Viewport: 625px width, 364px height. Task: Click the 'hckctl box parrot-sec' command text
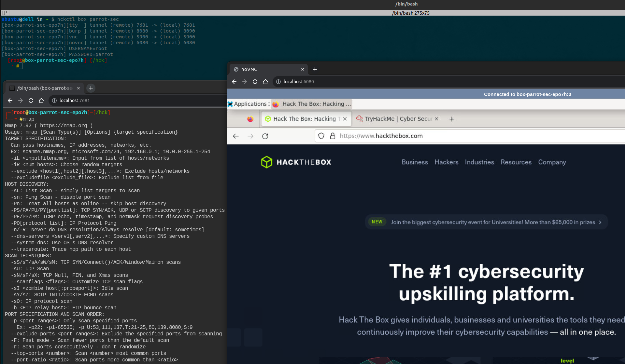pos(88,19)
